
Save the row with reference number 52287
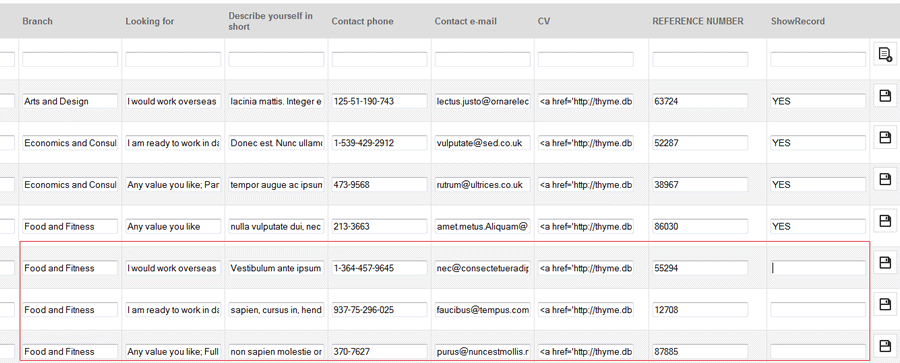[x=885, y=137]
